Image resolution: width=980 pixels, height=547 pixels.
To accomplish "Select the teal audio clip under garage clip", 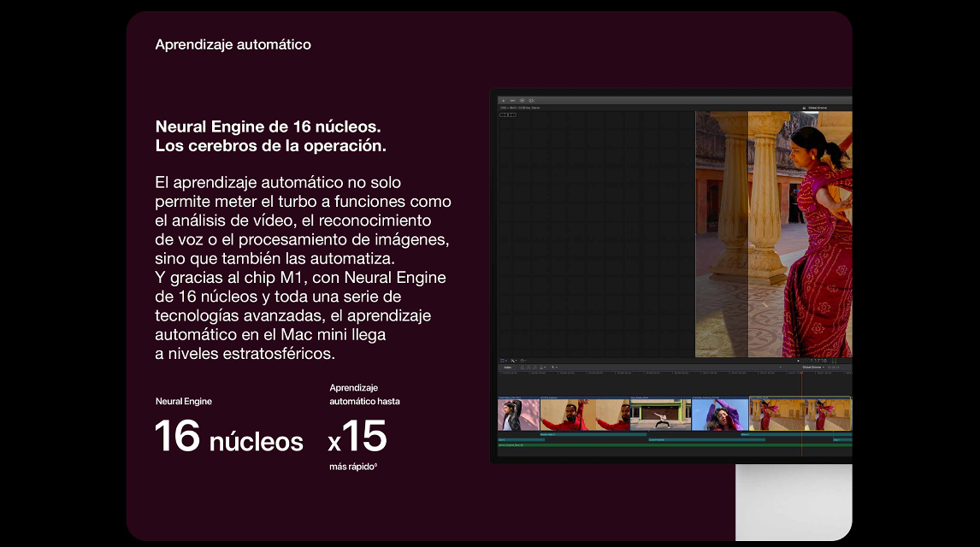I will click(x=707, y=439).
